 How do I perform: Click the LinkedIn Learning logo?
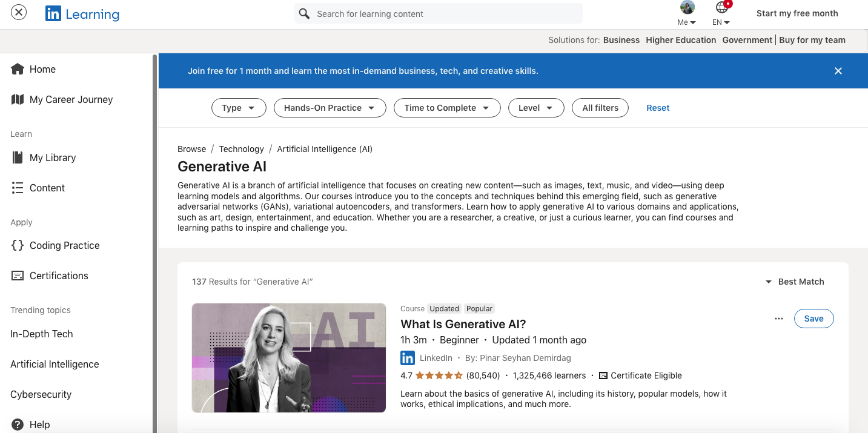tap(82, 14)
